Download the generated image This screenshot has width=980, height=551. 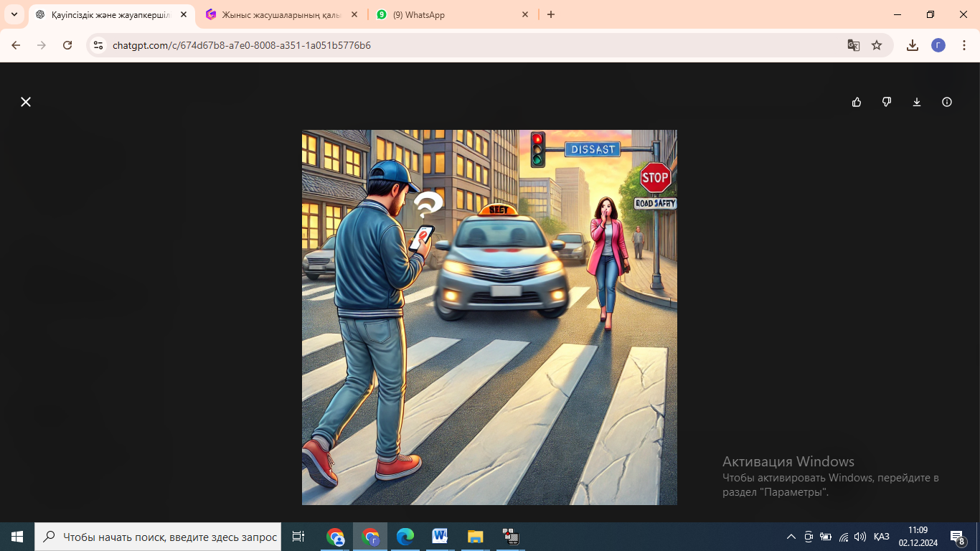[x=916, y=102]
